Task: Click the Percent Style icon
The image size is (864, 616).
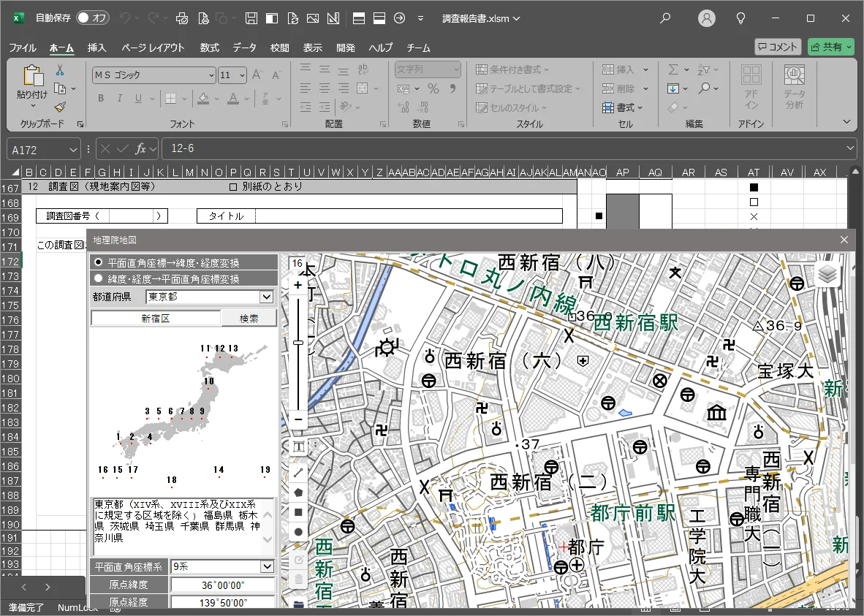Action: pos(433,88)
